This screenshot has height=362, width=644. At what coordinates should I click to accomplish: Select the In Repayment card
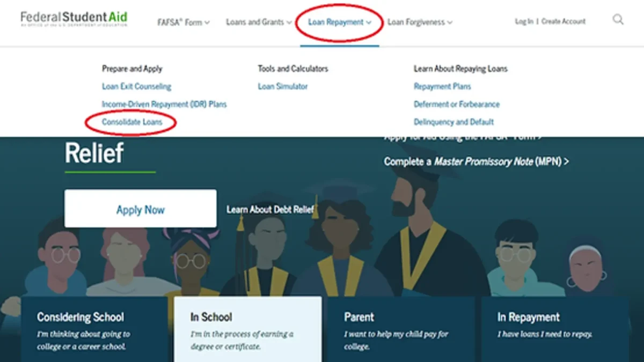555,329
